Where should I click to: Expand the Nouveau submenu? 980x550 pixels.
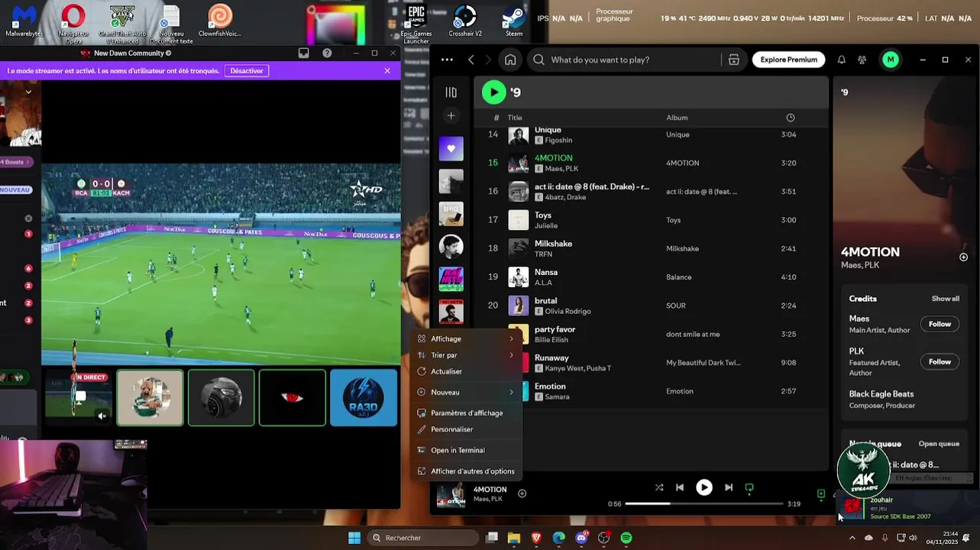pos(466,392)
